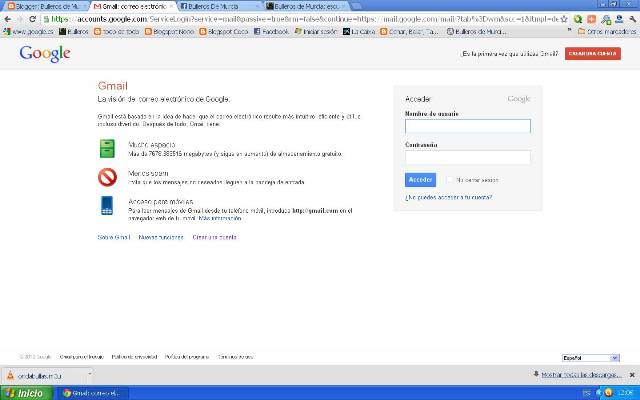Open the Política del programa footer link
This screenshot has width=640, height=400.
(x=187, y=357)
